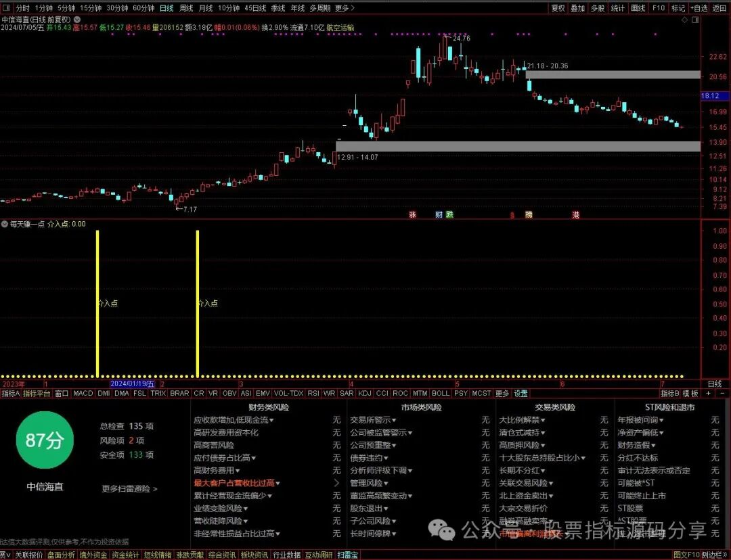
Task: Click the 统计 toolbar button
Action: pyautogui.click(x=618, y=8)
